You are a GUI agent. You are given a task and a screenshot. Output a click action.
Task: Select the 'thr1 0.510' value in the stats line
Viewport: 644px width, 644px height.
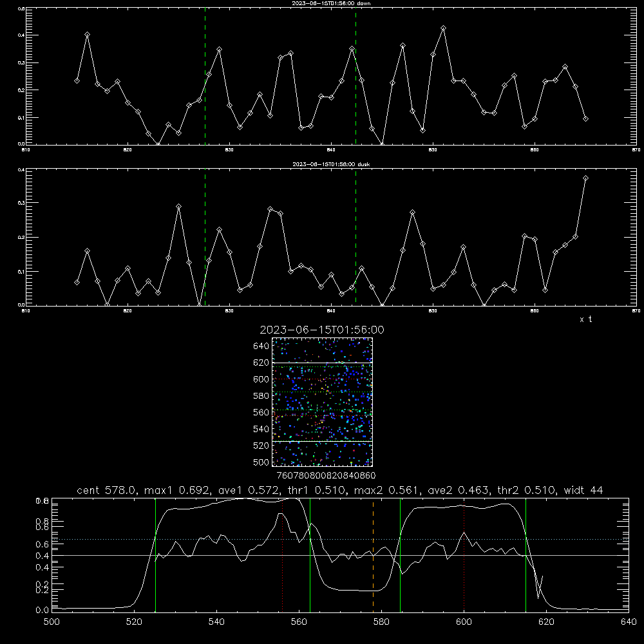tap(317, 490)
